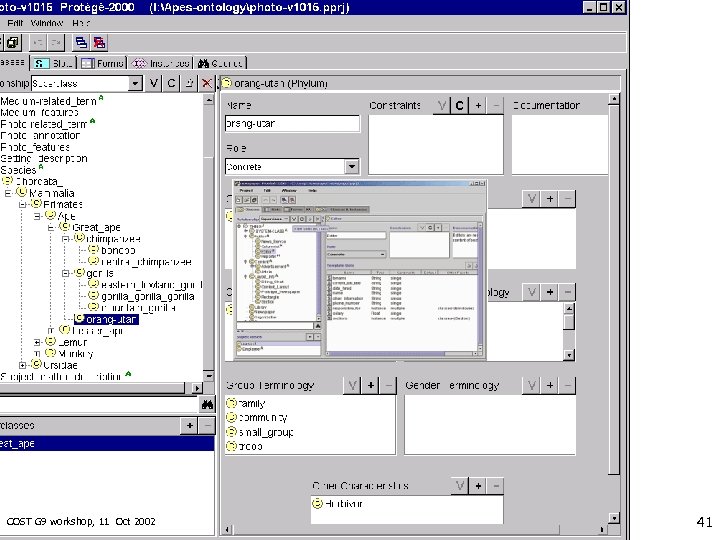The height and width of the screenshot is (540, 720).
Task: Remove superclass with the minus button
Action: click(207, 426)
